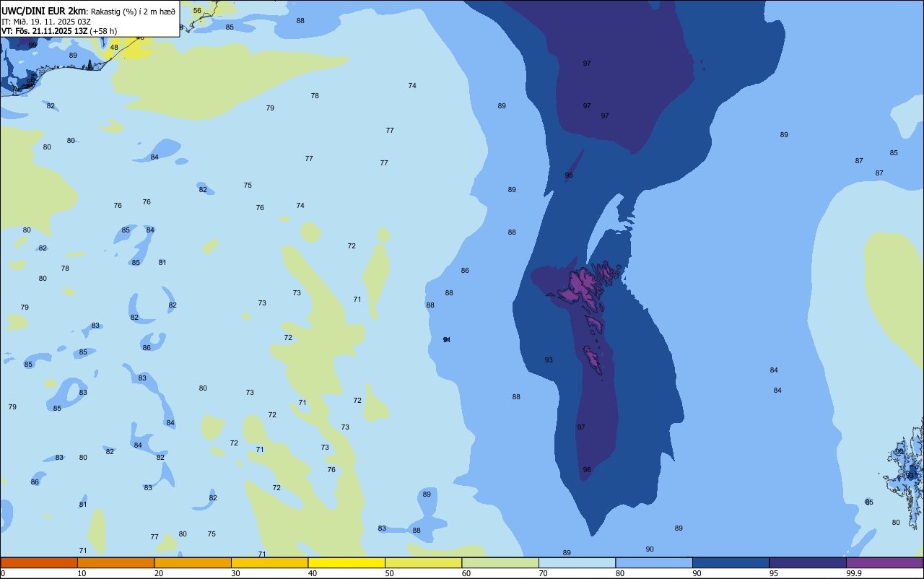Screen dimensions: 924x579
Task: Click the 60–70 pale green legend swatch
Action: tap(500, 562)
